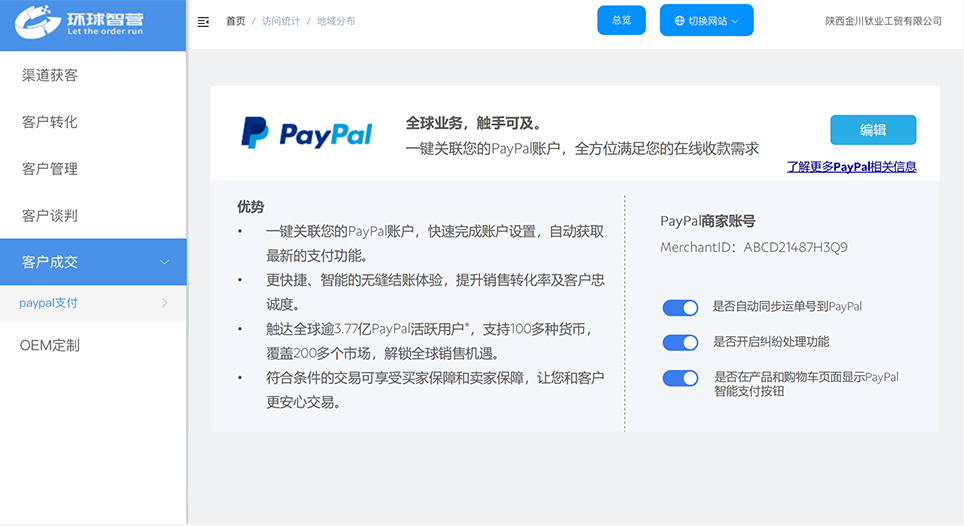Click 地域分布 in the breadcrumb
Viewport: 964px width, 526px height.
coord(336,21)
